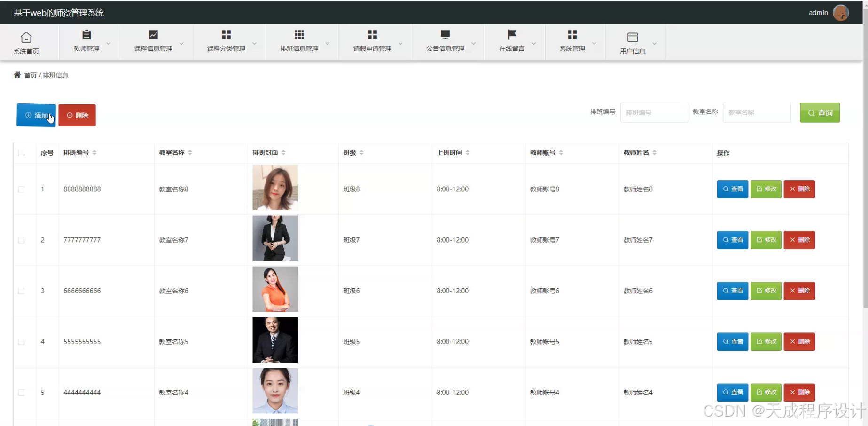
Task: Tick checkbox for row 7777777777
Action: 21,240
